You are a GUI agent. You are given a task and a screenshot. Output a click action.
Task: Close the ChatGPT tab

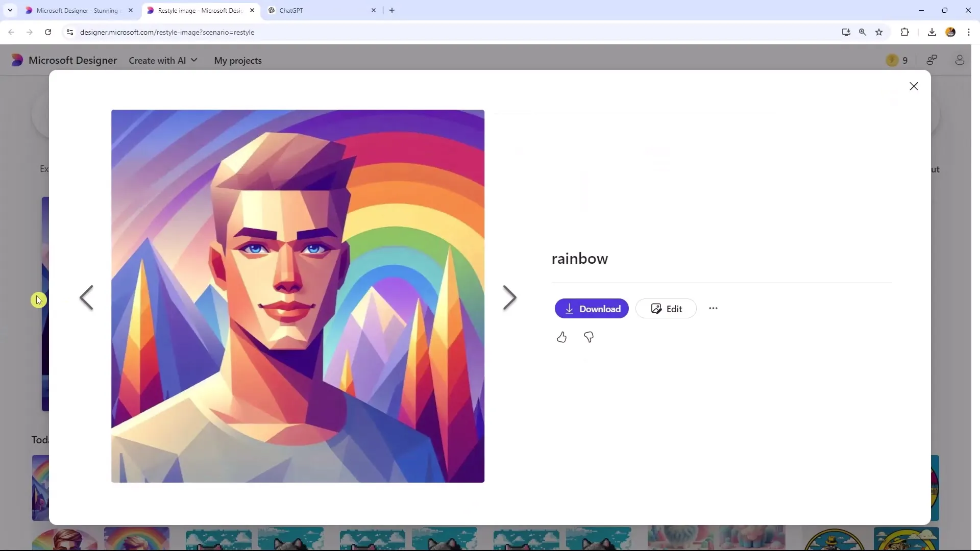pos(374,10)
